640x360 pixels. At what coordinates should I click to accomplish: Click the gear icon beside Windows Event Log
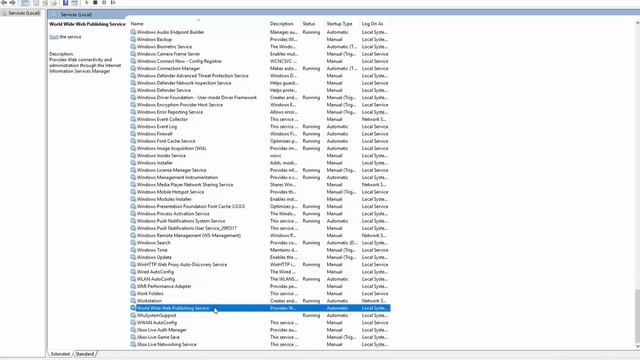[133, 126]
